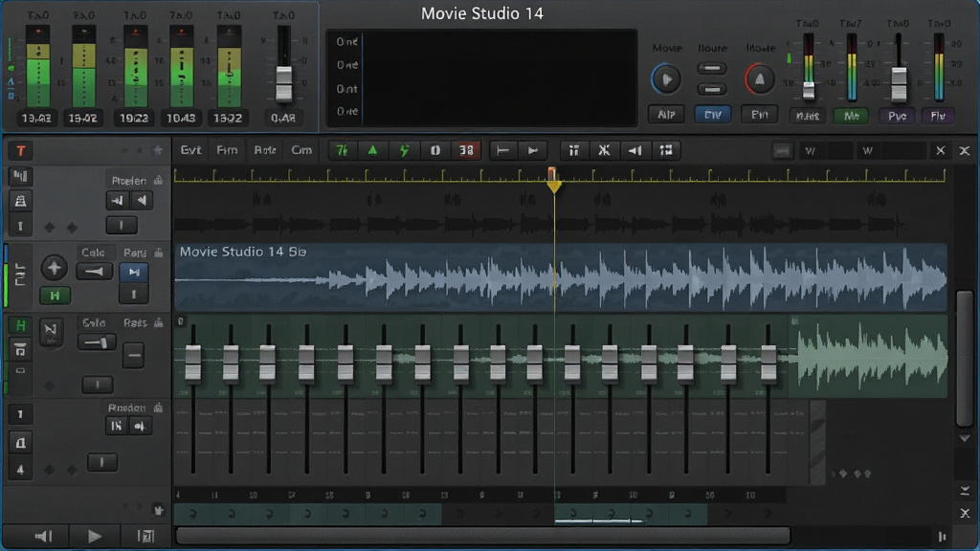This screenshot has height=551, width=980.
Task: Click the pause-like icon in the toolbar
Action: point(573,150)
